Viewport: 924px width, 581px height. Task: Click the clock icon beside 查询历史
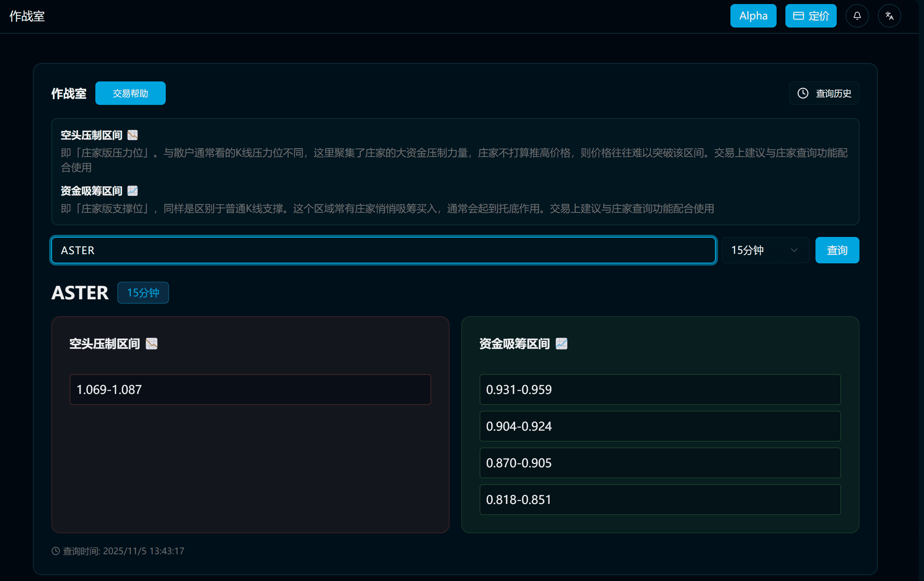(x=803, y=93)
